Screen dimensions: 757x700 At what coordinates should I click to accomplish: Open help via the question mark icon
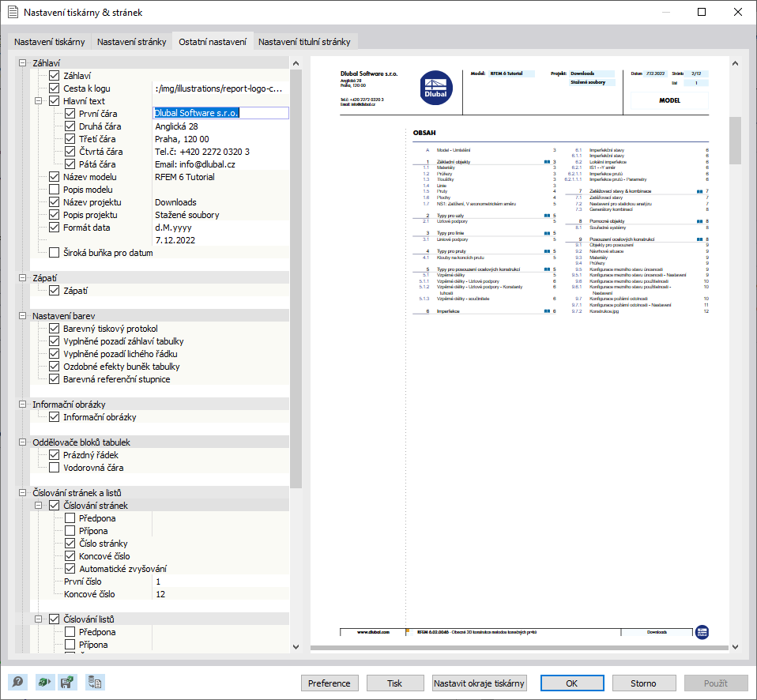click(x=17, y=682)
